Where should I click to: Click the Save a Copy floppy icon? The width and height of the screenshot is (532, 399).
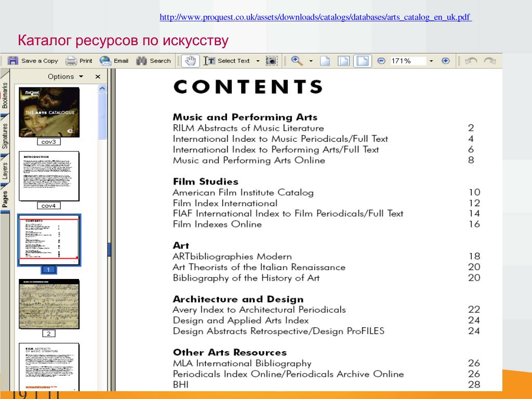coord(13,61)
